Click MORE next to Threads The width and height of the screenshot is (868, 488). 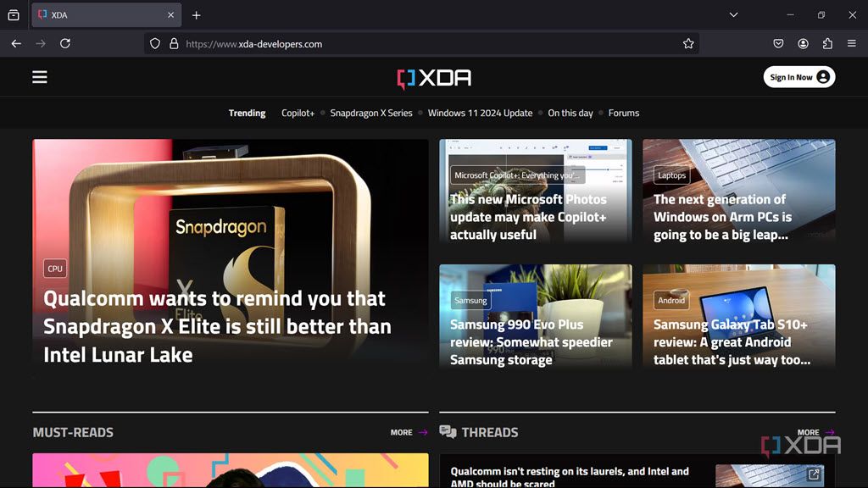click(x=815, y=432)
